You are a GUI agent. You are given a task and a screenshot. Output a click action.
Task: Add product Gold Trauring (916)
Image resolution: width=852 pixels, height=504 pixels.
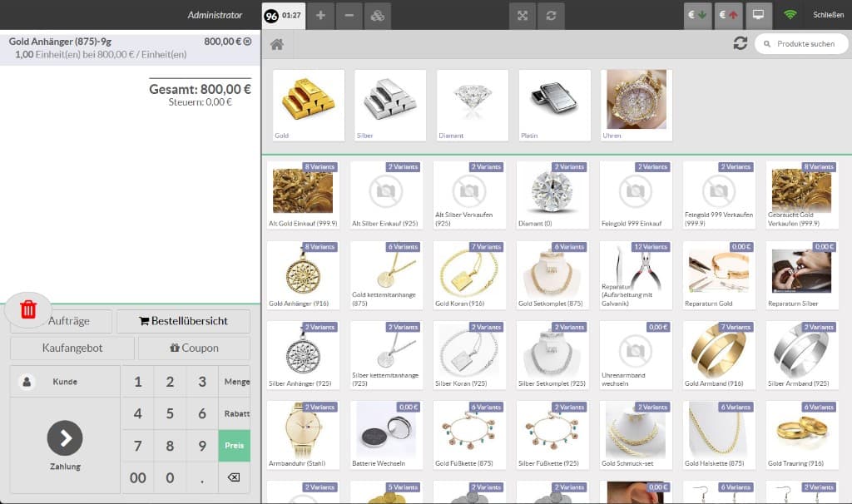click(802, 435)
